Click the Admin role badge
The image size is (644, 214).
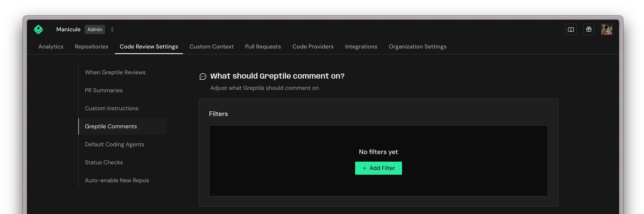[95, 30]
